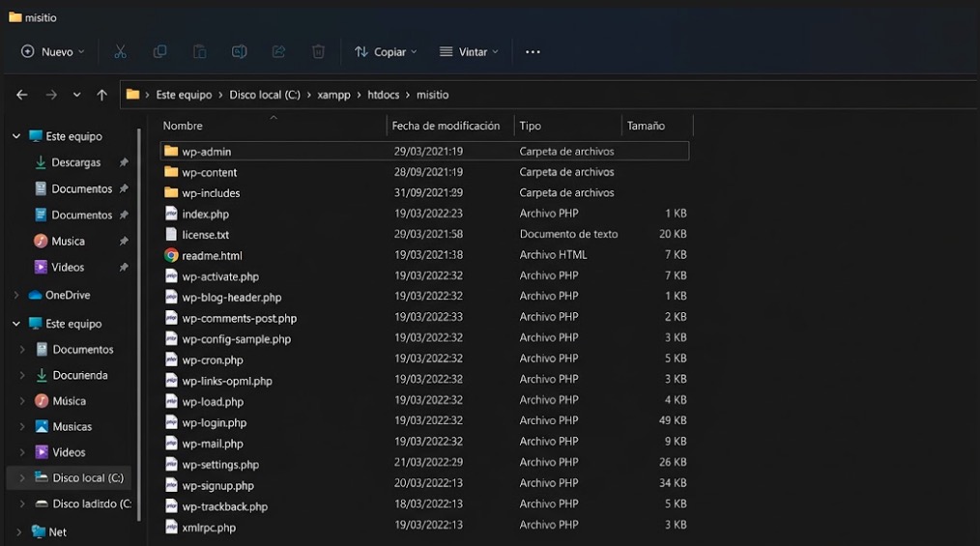Click the wp-login.php file icon
Screen dimensions: 980x546
[171, 422]
